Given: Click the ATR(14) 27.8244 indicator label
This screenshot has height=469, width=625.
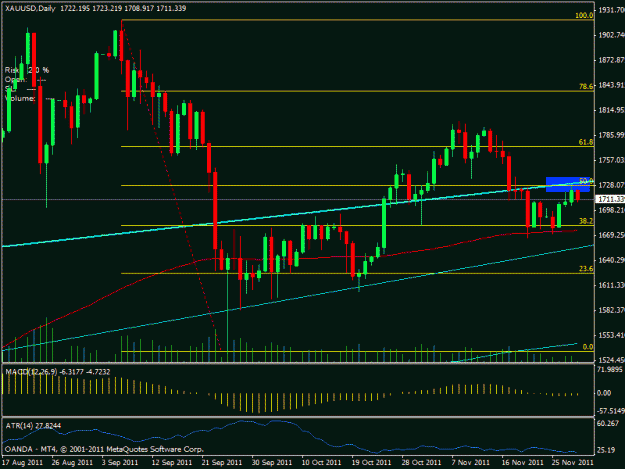Looking at the screenshot, I should tap(33, 426).
